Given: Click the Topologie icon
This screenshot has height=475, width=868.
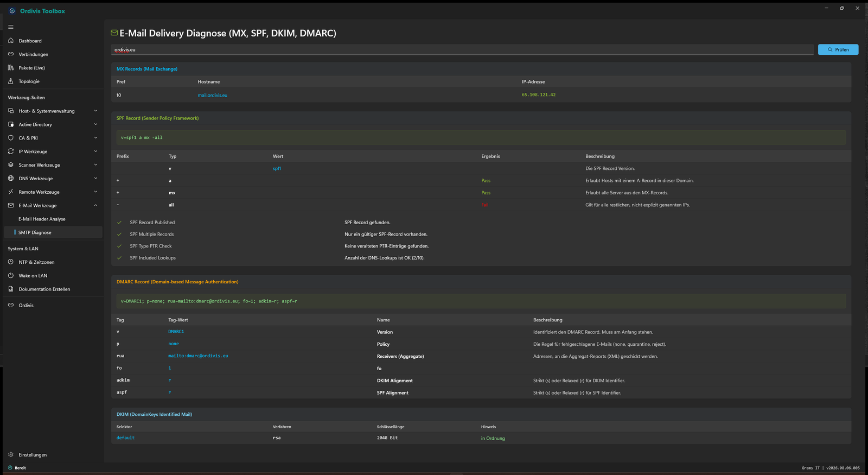Looking at the screenshot, I should point(11,81).
